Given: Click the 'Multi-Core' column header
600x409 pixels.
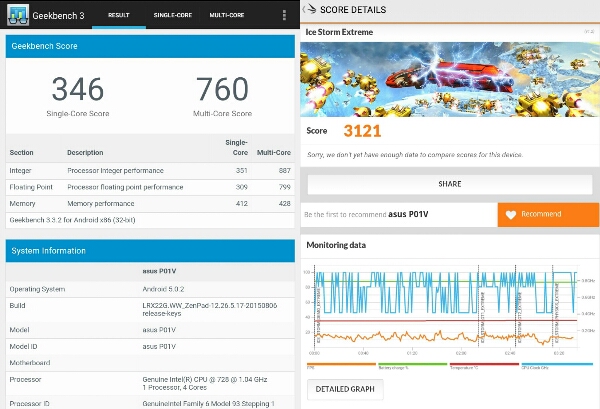Looking at the screenshot, I should coord(274,153).
